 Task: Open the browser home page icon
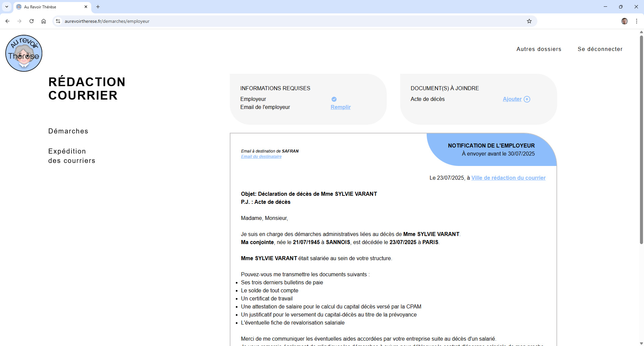pyautogui.click(x=43, y=21)
